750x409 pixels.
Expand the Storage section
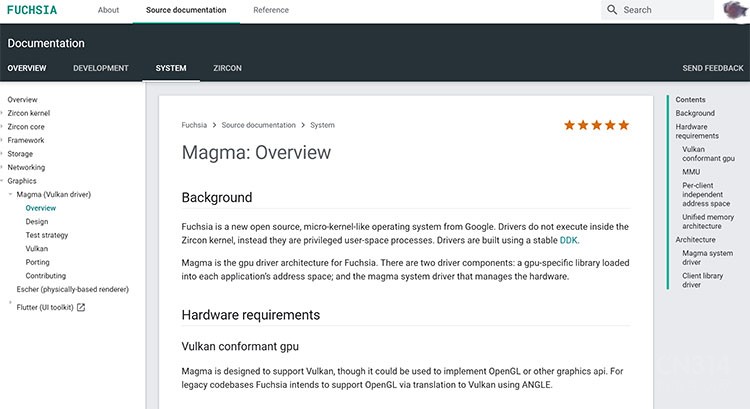(x=2, y=154)
